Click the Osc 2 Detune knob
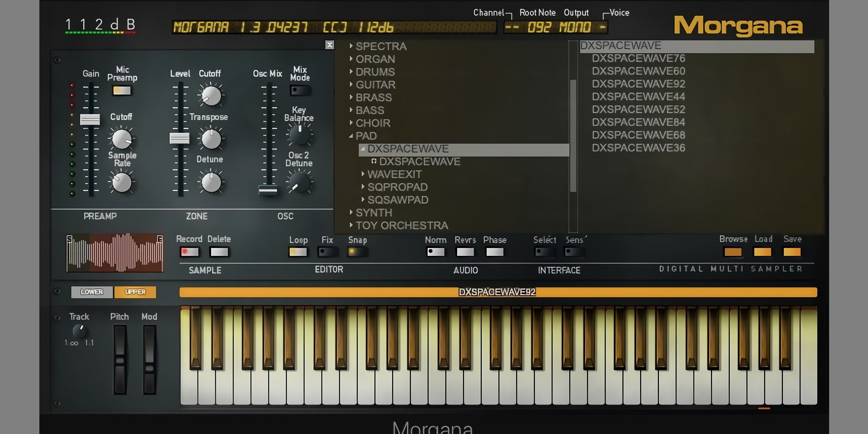Screen dimensions: 868x434 [x=299, y=183]
